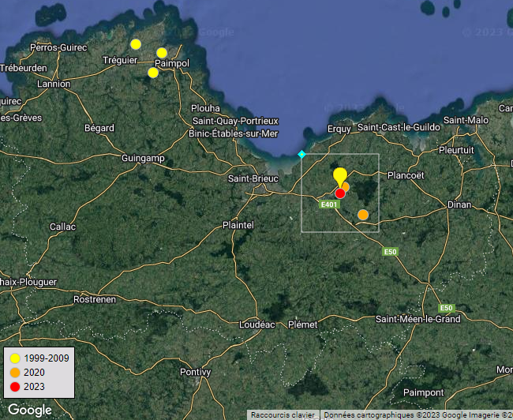Select the yellow teardrop pin marker
Viewport: 513px width, 420px height.
pos(339,176)
